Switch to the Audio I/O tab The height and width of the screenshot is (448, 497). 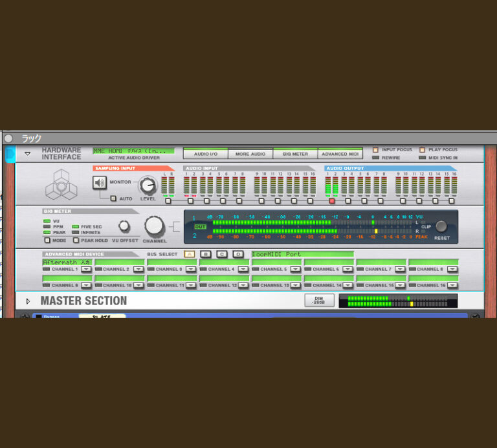tap(205, 153)
